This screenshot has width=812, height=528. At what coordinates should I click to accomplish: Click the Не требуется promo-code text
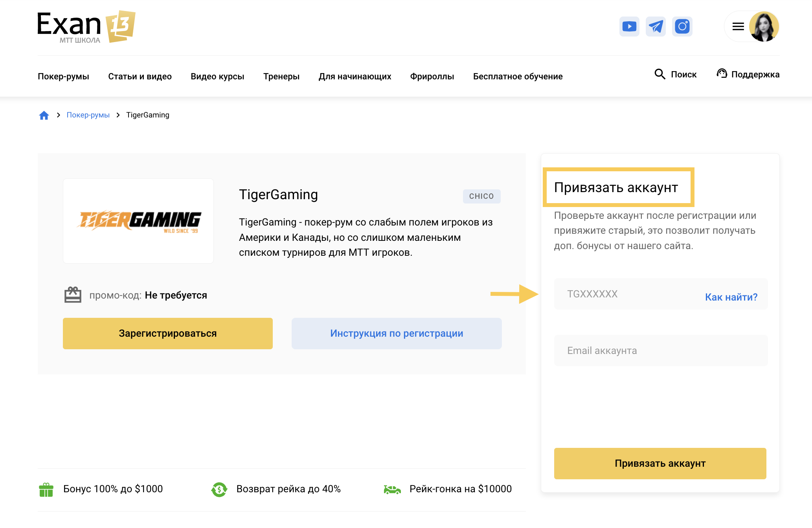[176, 295]
